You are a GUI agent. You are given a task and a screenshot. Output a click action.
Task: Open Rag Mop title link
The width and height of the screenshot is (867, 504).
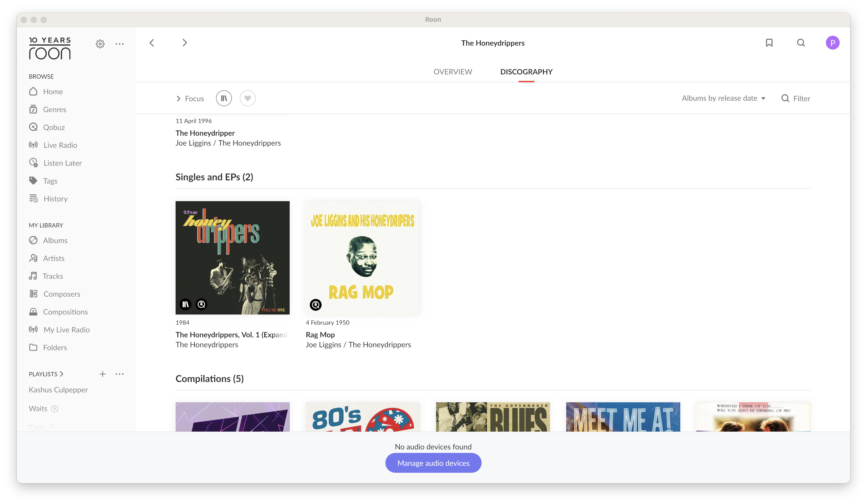pos(320,335)
